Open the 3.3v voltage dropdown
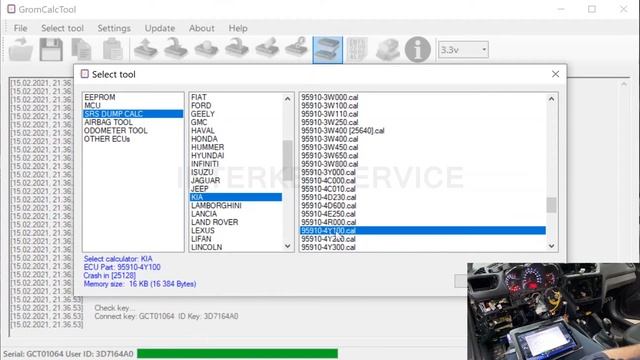The height and width of the screenshot is (360, 640). pos(463,50)
